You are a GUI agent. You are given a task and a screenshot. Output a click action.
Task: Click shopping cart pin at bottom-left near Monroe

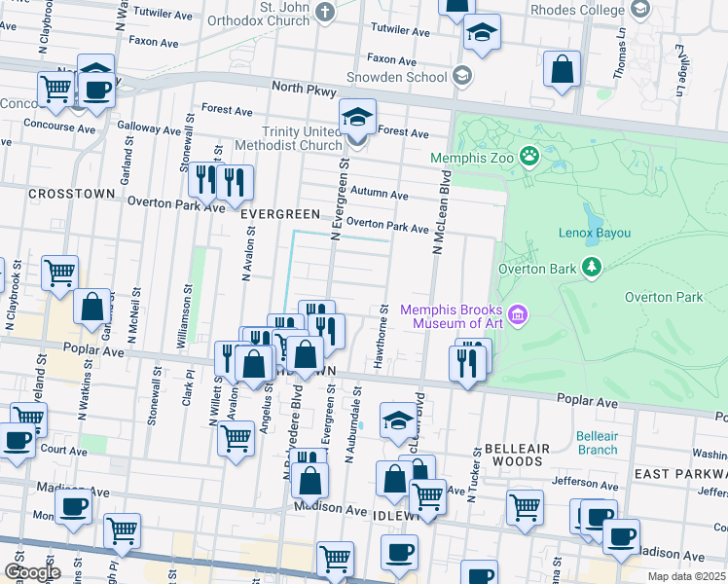[122, 534]
